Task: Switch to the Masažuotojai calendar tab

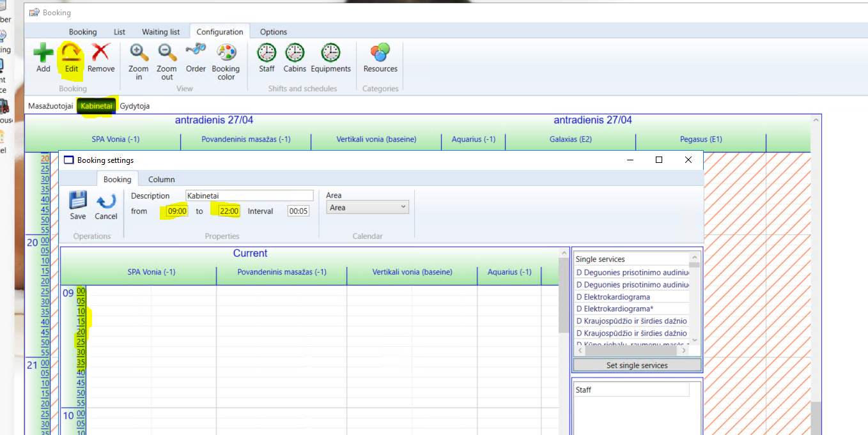Action: coord(50,106)
